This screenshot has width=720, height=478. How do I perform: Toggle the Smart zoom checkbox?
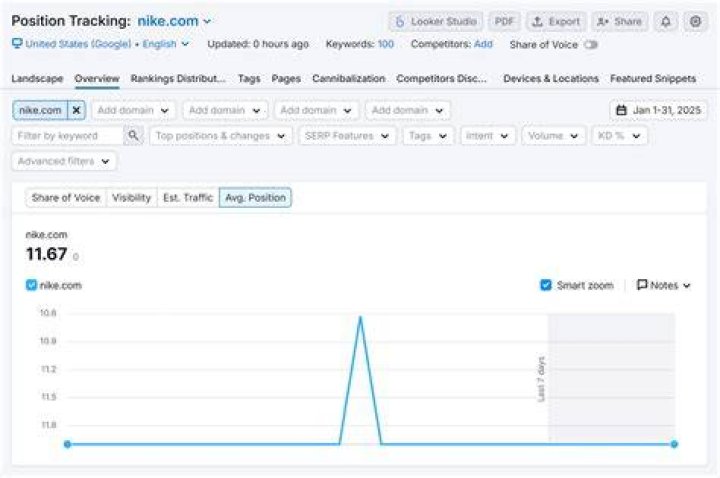(546, 285)
